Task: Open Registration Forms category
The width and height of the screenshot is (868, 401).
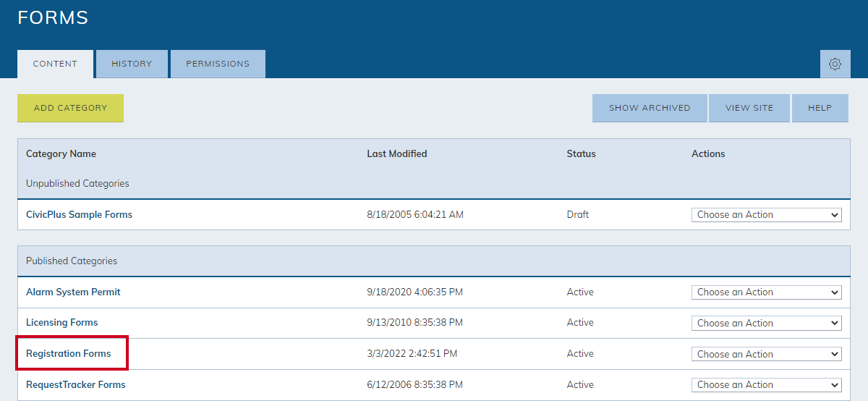Action: (x=69, y=353)
